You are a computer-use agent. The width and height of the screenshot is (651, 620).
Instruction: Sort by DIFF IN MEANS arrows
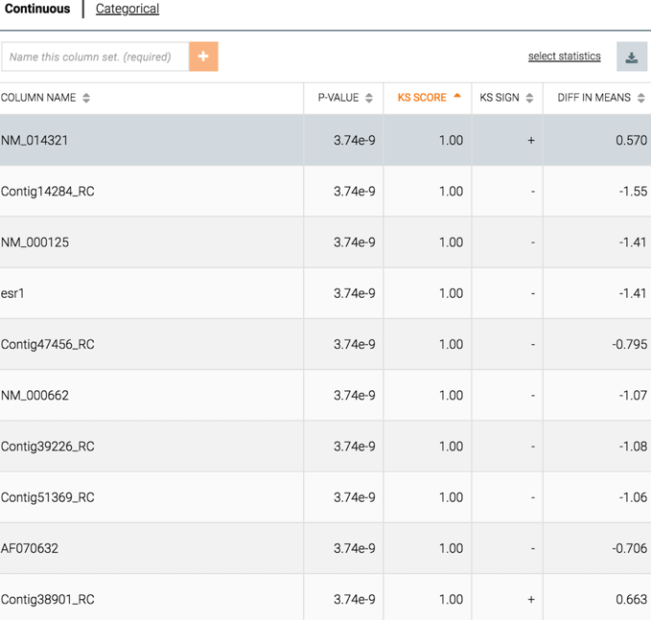(641, 98)
